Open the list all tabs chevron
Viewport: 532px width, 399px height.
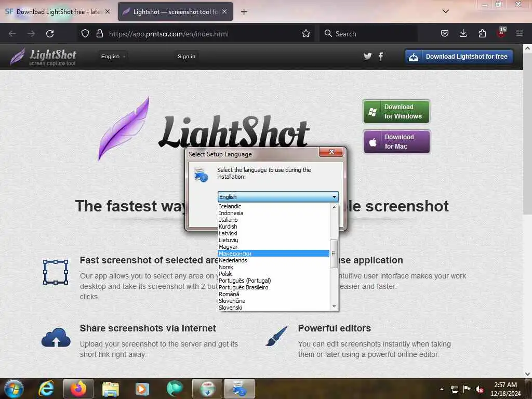click(445, 11)
